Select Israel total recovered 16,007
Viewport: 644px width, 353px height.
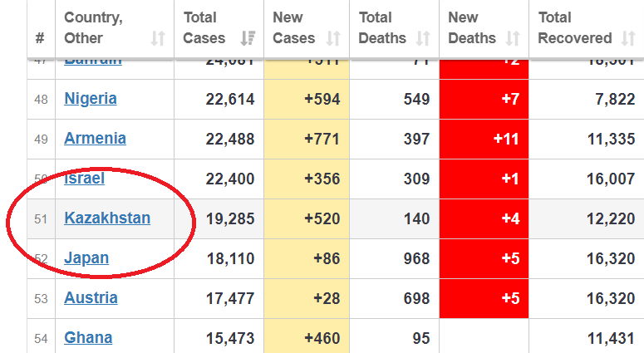(x=611, y=179)
